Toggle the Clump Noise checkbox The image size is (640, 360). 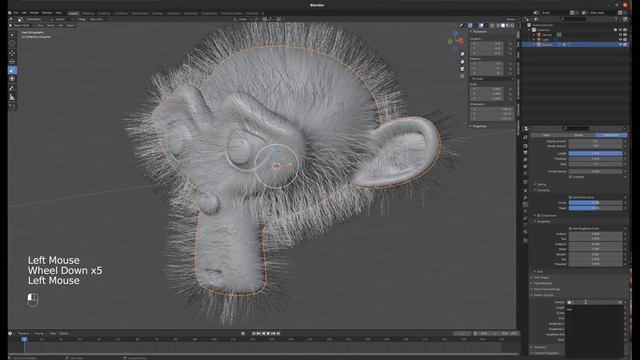click(x=539, y=216)
